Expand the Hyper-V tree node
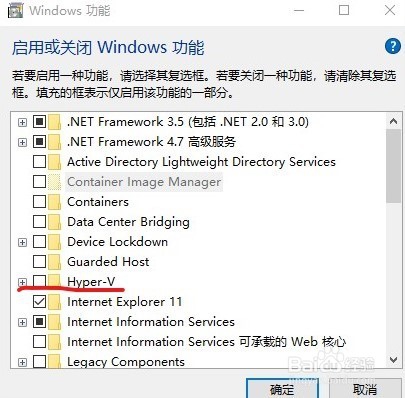The image size is (405, 398). (22, 282)
